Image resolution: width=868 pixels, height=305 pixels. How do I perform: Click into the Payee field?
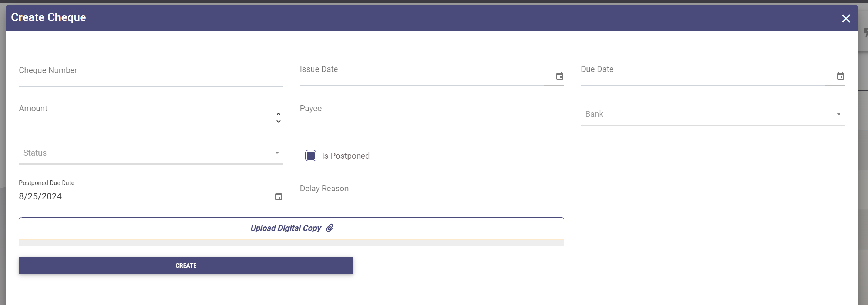pyautogui.click(x=431, y=114)
